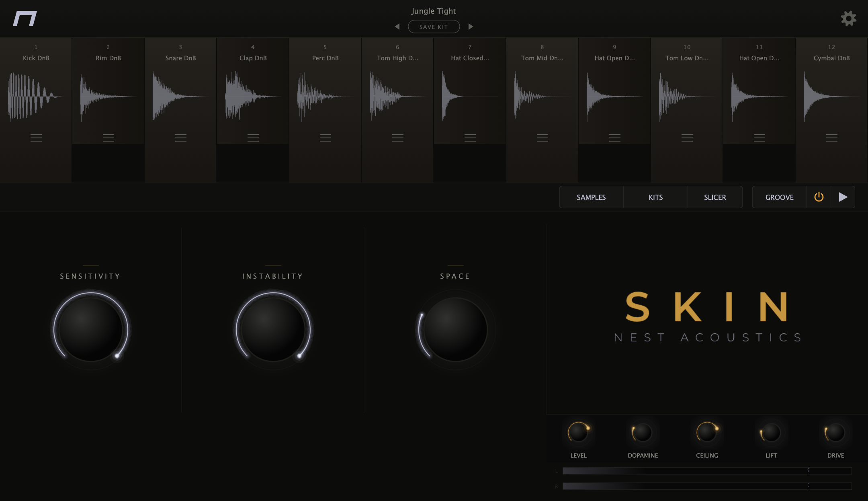
Task: Click the Instability knob
Action: tap(273, 329)
